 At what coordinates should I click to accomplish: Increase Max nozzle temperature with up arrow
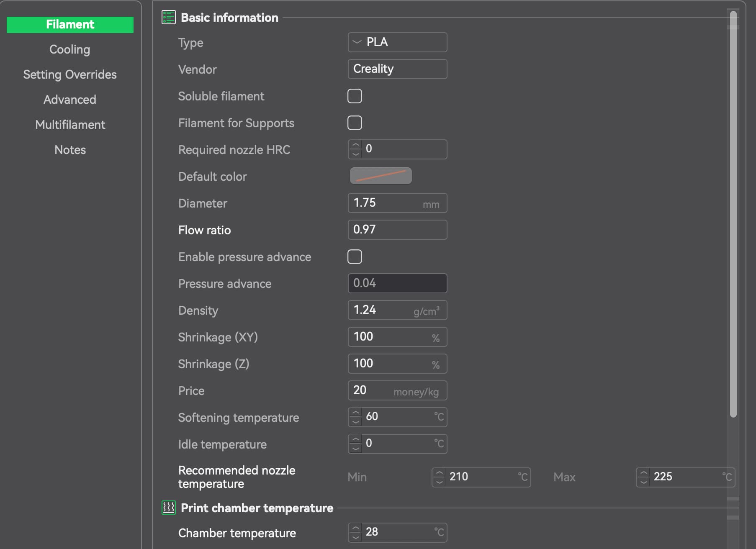pos(643,473)
